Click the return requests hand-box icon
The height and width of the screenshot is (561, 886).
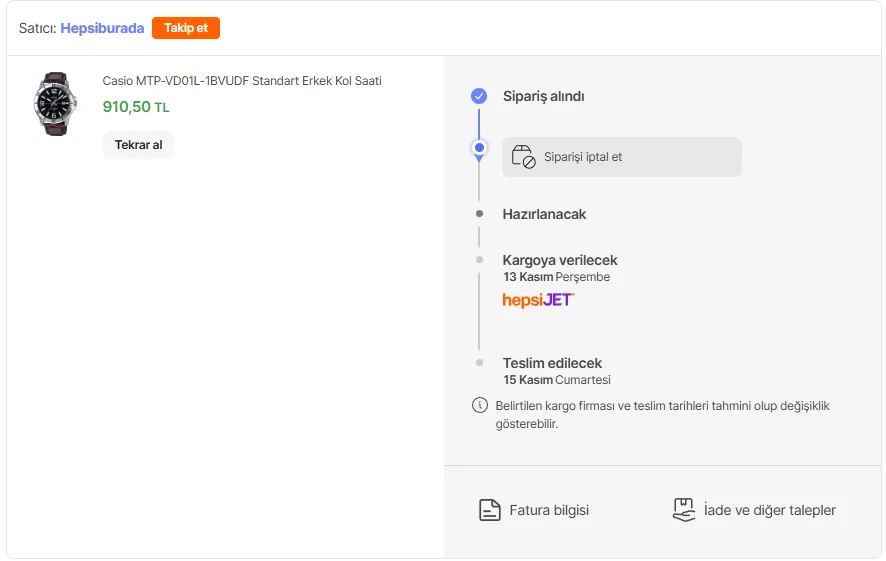683,510
